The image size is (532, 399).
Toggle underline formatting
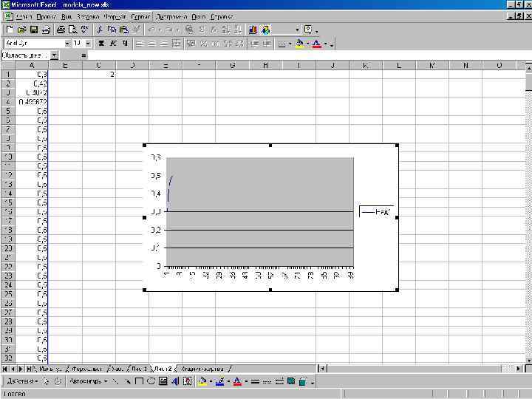(126, 44)
